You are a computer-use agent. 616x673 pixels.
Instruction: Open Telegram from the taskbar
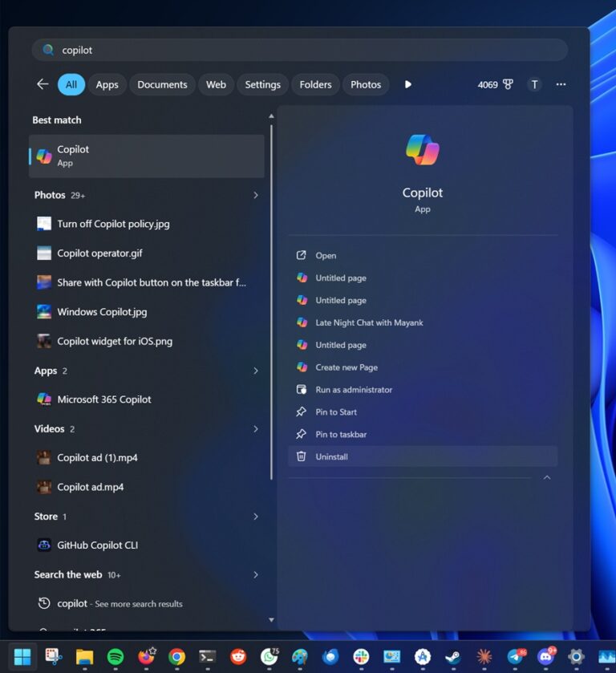(x=515, y=657)
